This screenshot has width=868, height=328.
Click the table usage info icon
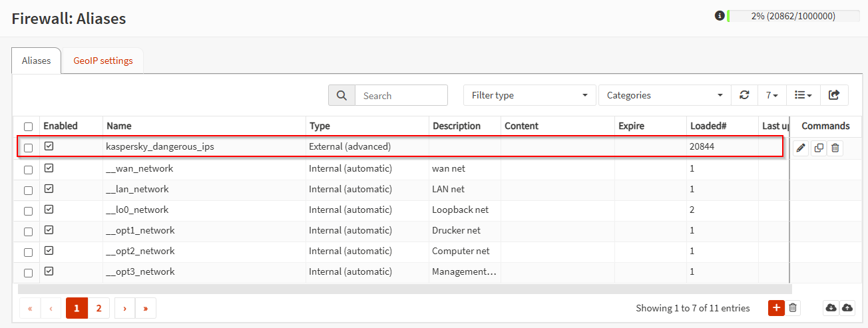click(x=719, y=16)
